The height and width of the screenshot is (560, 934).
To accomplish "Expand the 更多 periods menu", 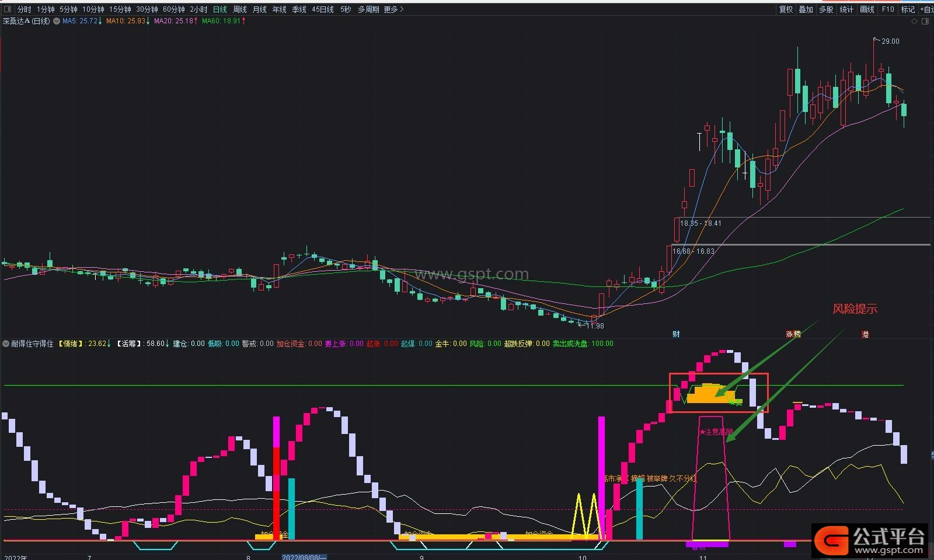I will (393, 9).
